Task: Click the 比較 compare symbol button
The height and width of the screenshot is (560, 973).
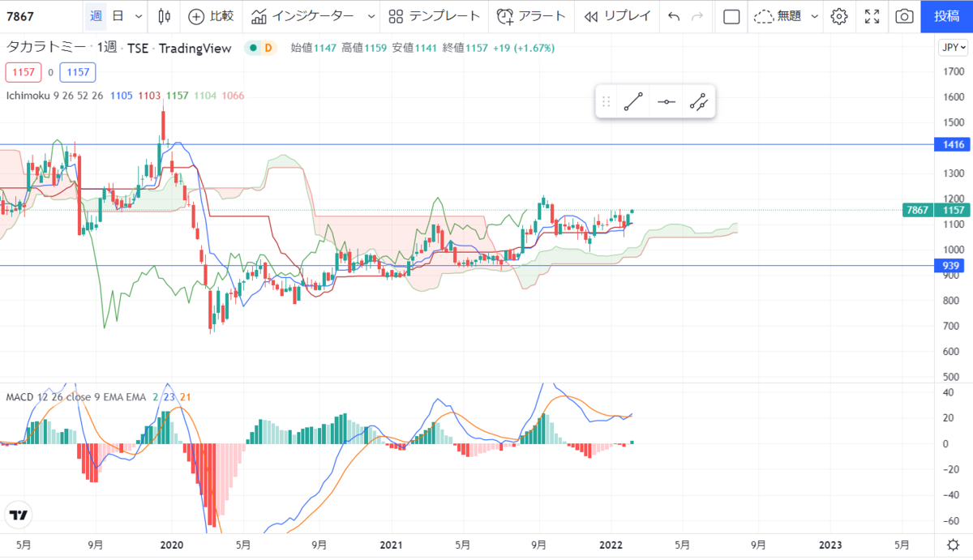Action: pos(211,16)
